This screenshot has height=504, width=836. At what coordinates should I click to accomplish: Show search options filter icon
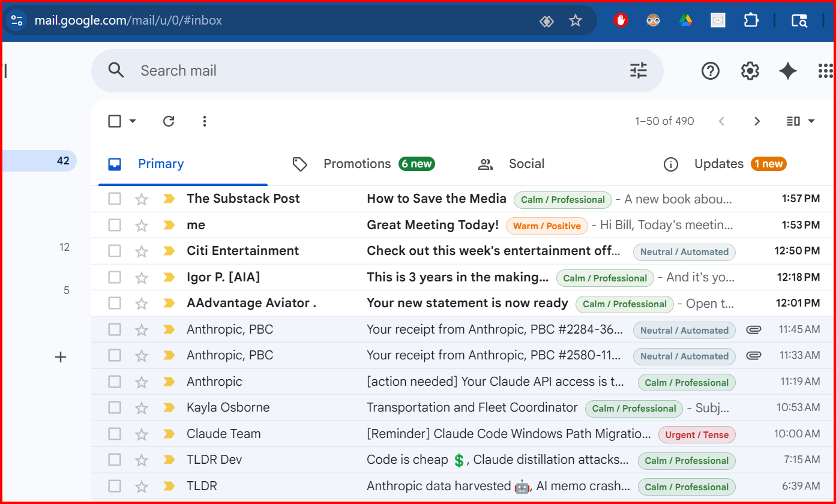639,71
